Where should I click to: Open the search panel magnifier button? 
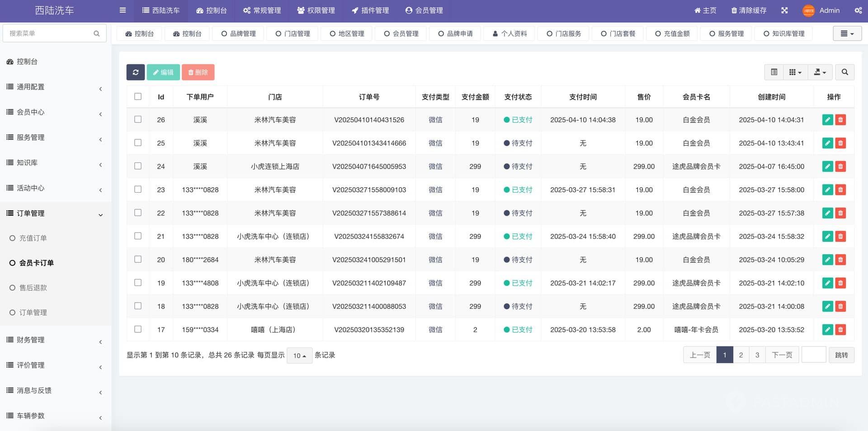[x=844, y=72]
